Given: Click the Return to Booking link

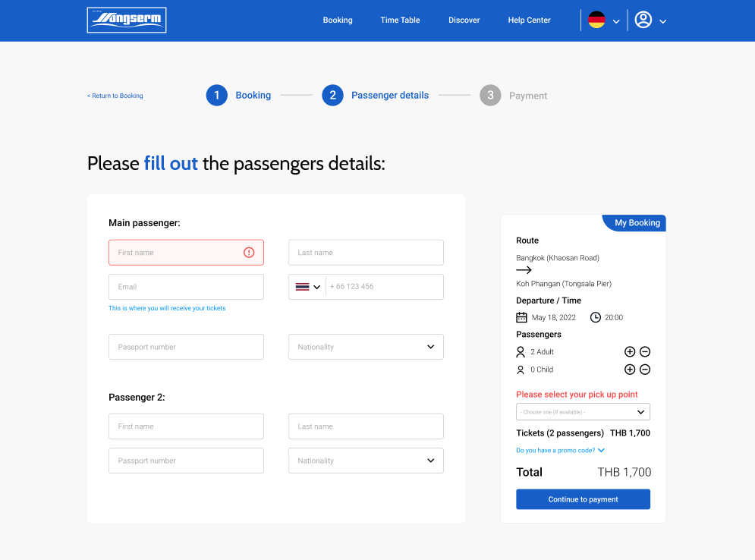Looking at the screenshot, I should 115,96.
